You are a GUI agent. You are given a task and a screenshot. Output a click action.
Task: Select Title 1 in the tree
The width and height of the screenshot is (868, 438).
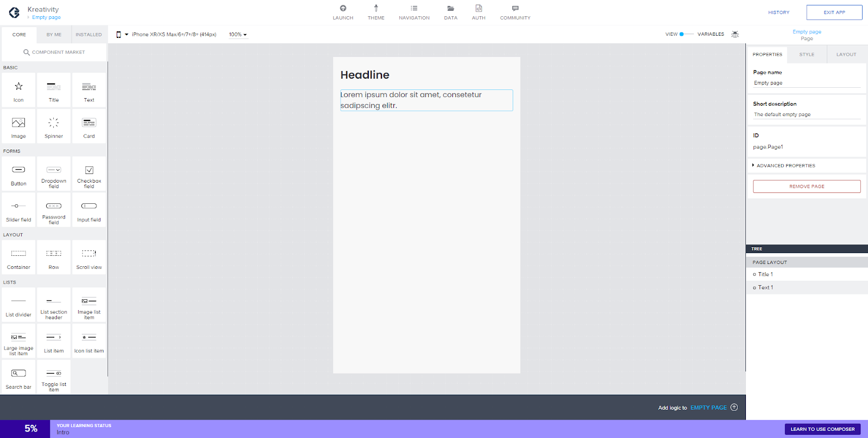[807, 274]
